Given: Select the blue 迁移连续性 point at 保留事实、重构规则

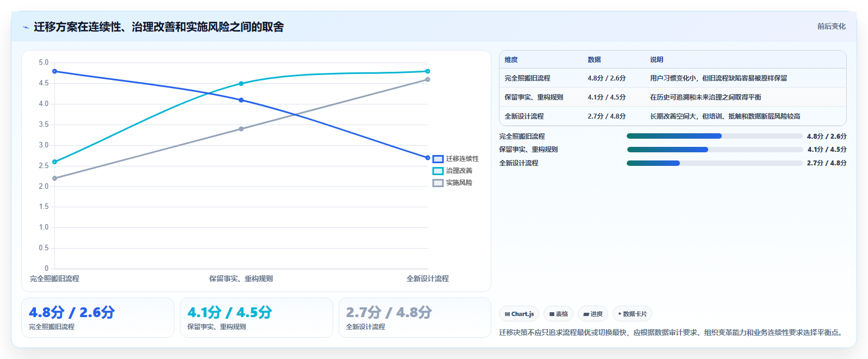Looking at the screenshot, I should point(241,100).
